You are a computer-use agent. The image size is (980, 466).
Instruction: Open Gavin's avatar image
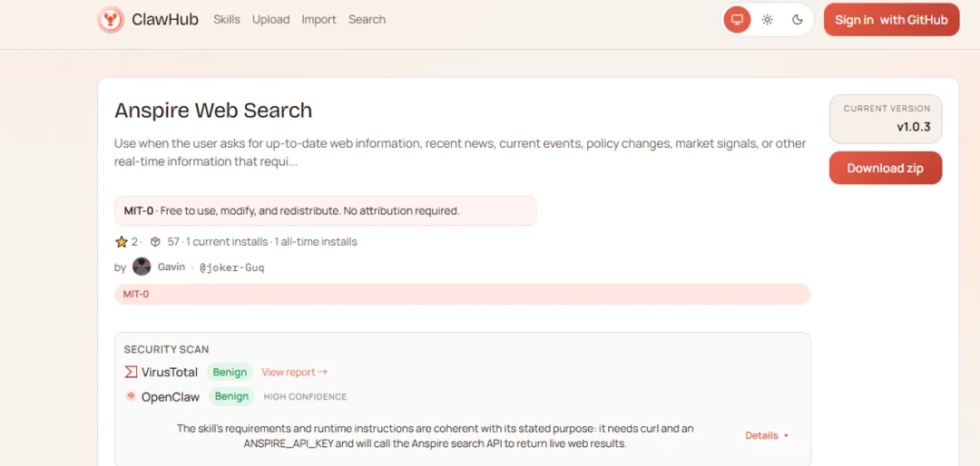point(142,267)
